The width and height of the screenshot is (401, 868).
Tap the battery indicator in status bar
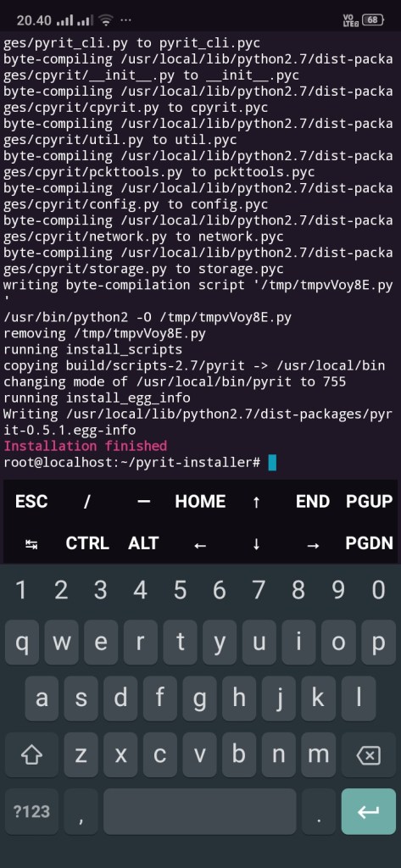tap(373, 20)
